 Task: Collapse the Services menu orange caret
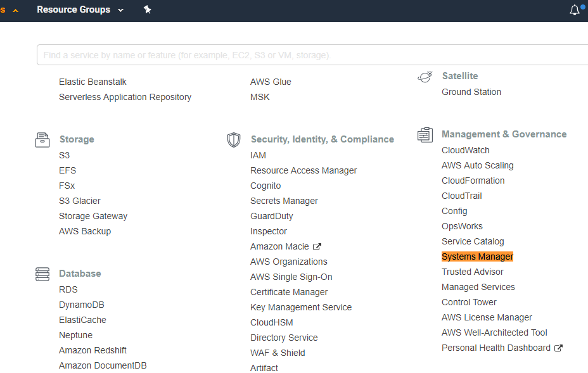pos(15,11)
